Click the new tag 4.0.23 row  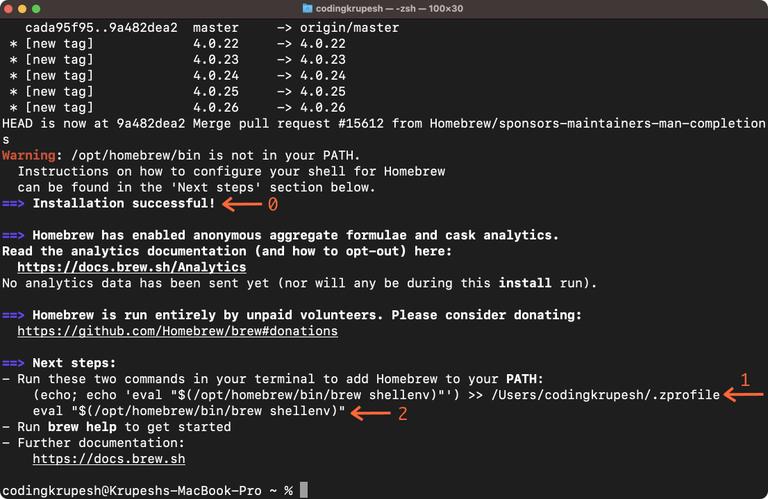pos(178,60)
